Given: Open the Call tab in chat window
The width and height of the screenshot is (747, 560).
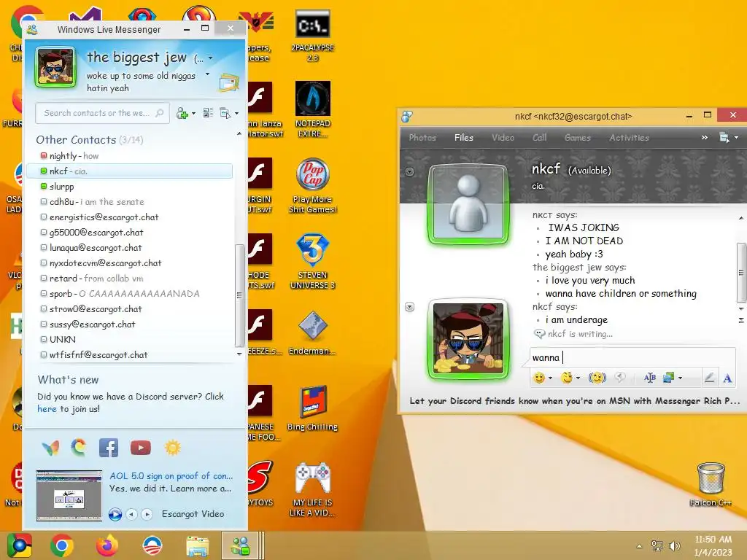Looking at the screenshot, I should tap(539, 138).
